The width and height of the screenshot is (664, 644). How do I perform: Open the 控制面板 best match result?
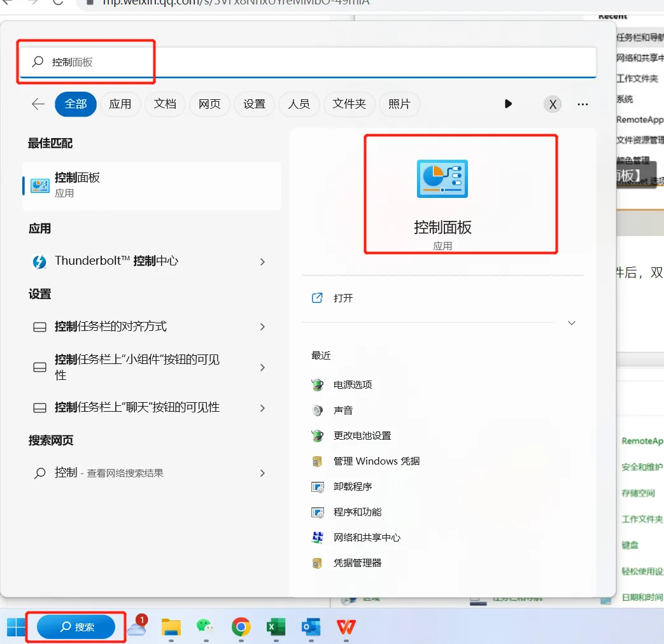pyautogui.click(x=152, y=185)
